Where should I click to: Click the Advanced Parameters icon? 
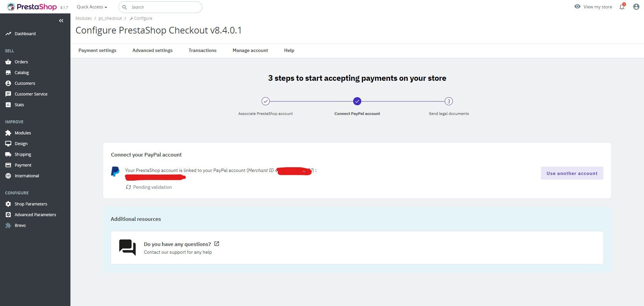tap(8, 215)
